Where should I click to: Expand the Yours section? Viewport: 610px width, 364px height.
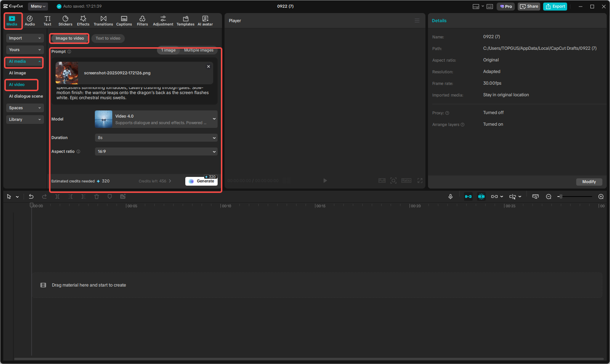click(25, 50)
